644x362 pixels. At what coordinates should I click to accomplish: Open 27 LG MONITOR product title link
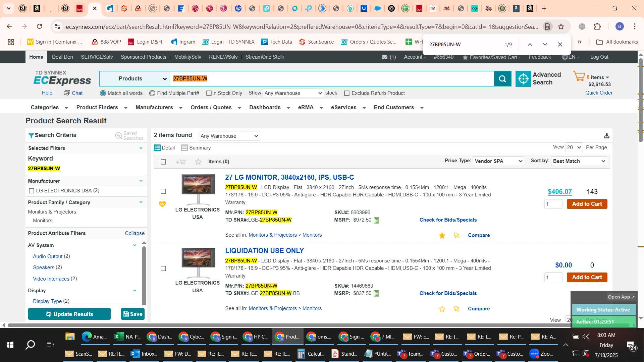[289, 177]
